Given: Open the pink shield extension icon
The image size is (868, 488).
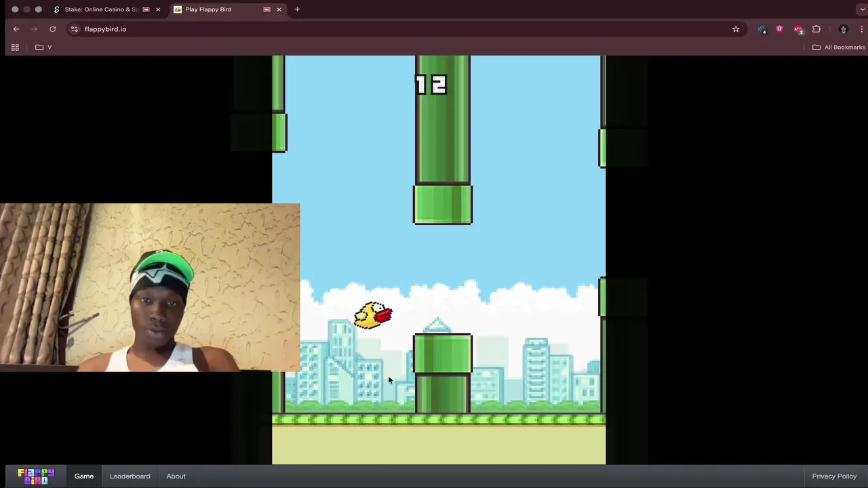Looking at the screenshot, I should tap(779, 29).
